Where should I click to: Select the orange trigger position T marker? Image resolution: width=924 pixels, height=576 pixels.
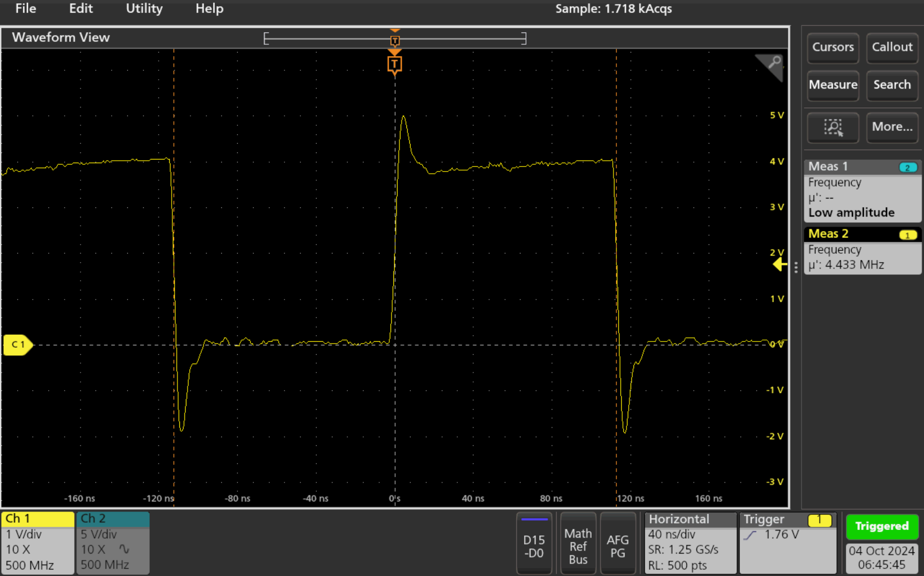pyautogui.click(x=394, y=64)
